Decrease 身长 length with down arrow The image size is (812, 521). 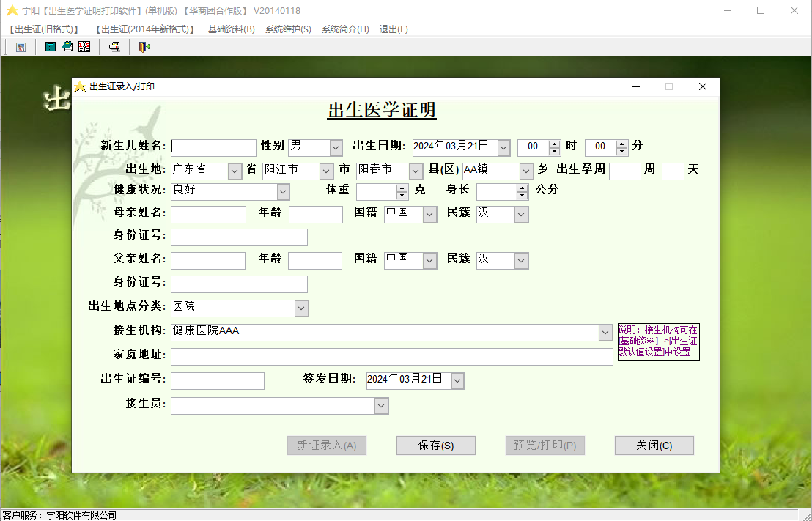coord(523,195)
